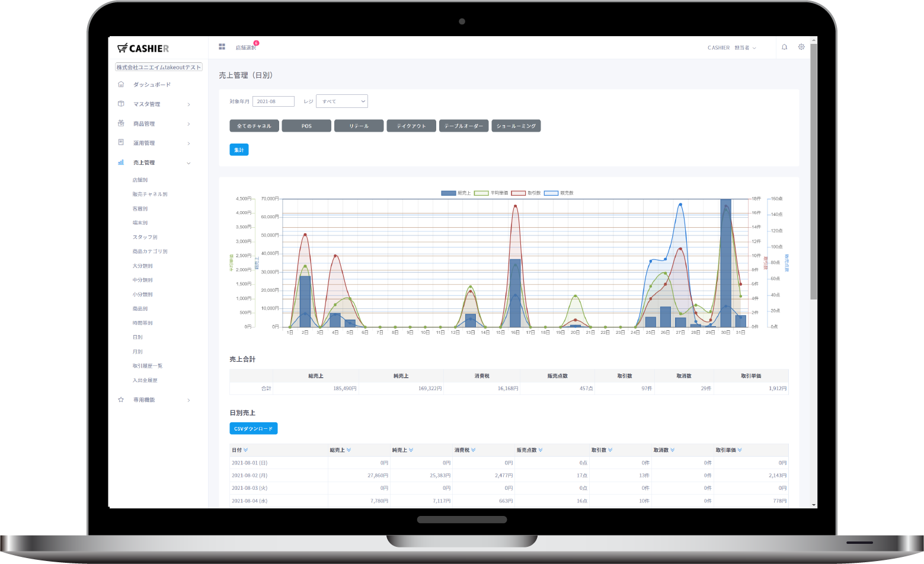This screenshot has height=564, width=924.
Task: Click the 売上管理 bar chart icon
Action: 121,162
